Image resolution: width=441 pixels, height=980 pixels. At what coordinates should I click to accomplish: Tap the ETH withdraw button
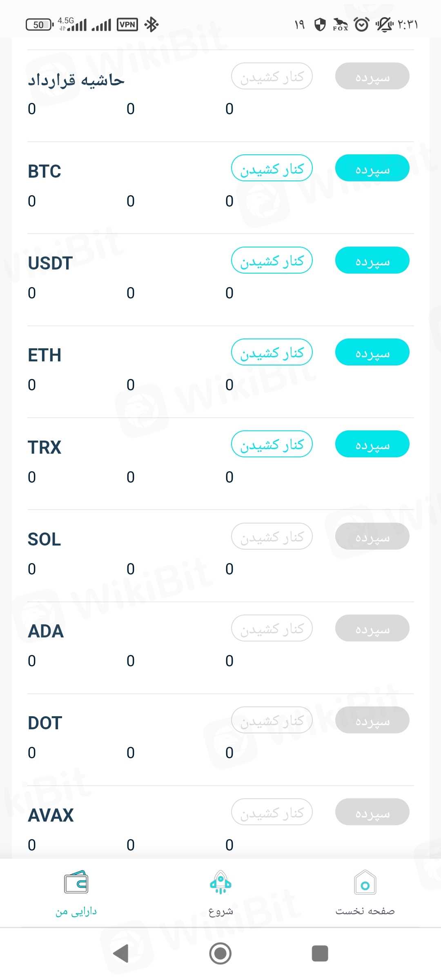tap(272, 352)
